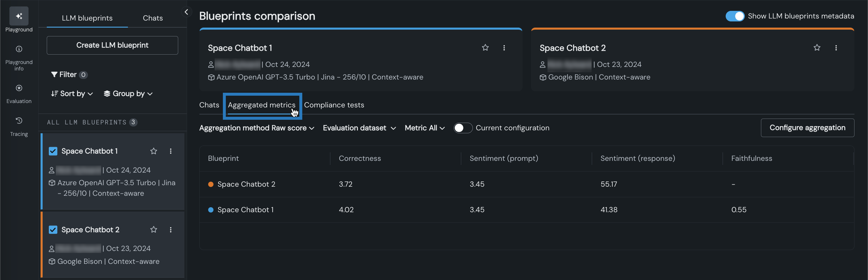Go to Evaluation section icon

pyautogui.click(x=19, y=88)
